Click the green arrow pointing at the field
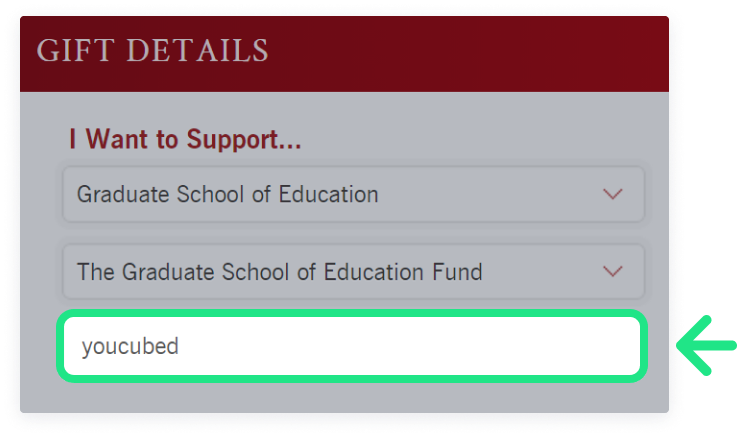The height and width of the screenshot is (437, 737). click(x=706, y=346)
